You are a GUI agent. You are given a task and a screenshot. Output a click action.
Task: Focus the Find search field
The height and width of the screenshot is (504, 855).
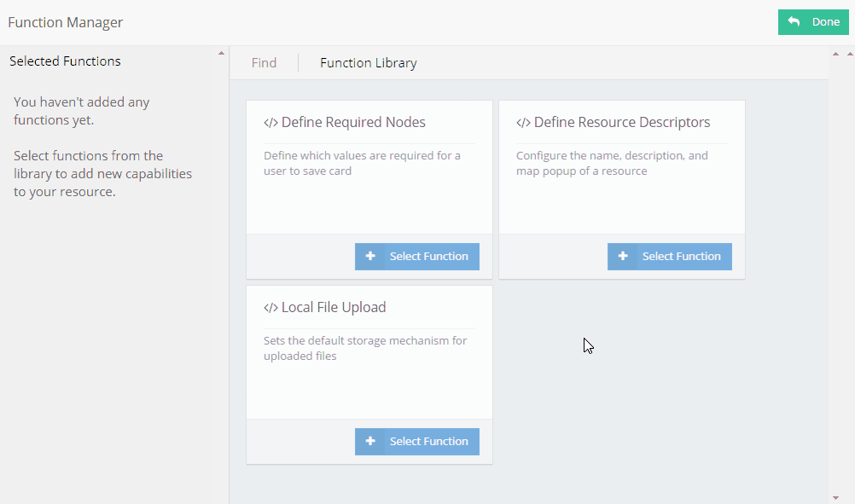coord(264,63)
